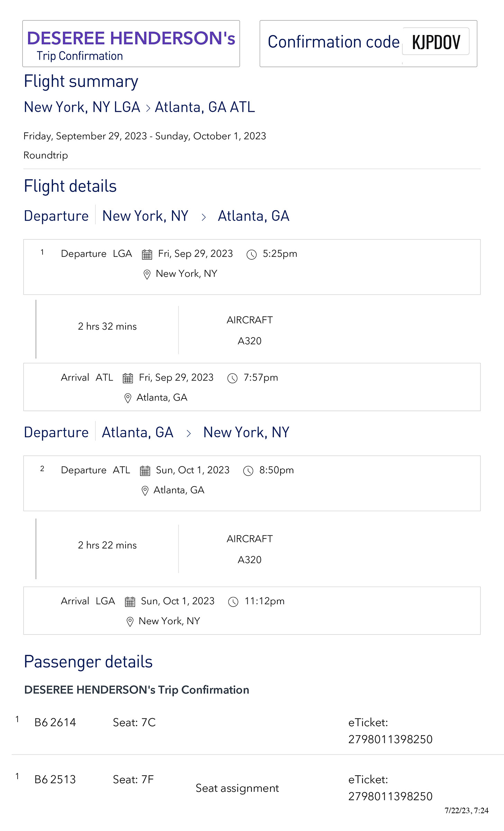The image size is (504, 831).
Task: Click clock icon next to 7:57pm
Action: 232,378
